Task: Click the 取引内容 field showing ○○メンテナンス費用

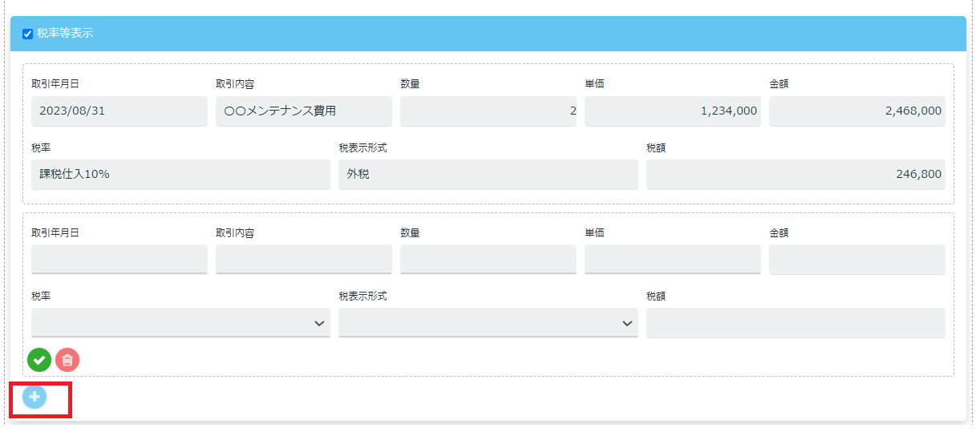Action: point(304,111)
